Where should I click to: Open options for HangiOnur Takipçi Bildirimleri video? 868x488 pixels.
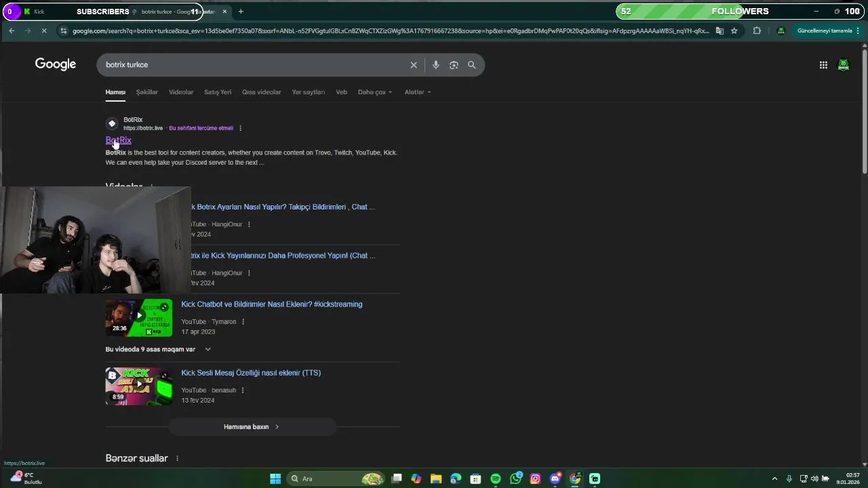click(249, 224)
